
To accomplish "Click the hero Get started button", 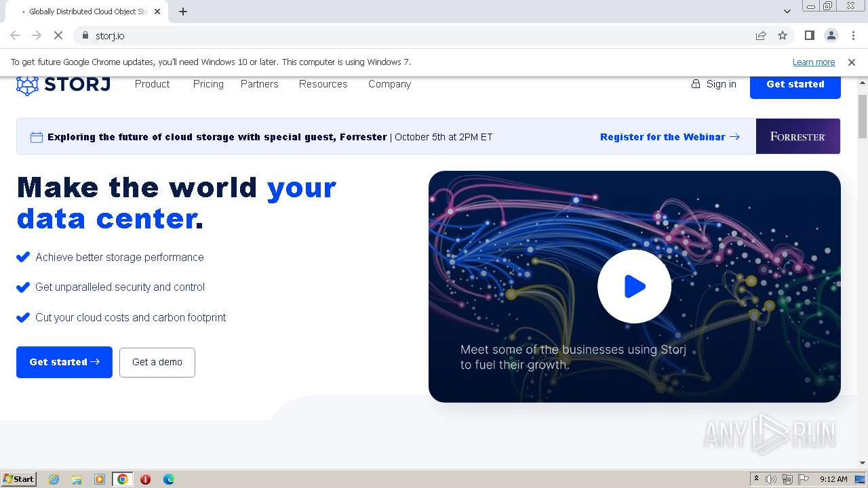I will click(x=64, y=362).
